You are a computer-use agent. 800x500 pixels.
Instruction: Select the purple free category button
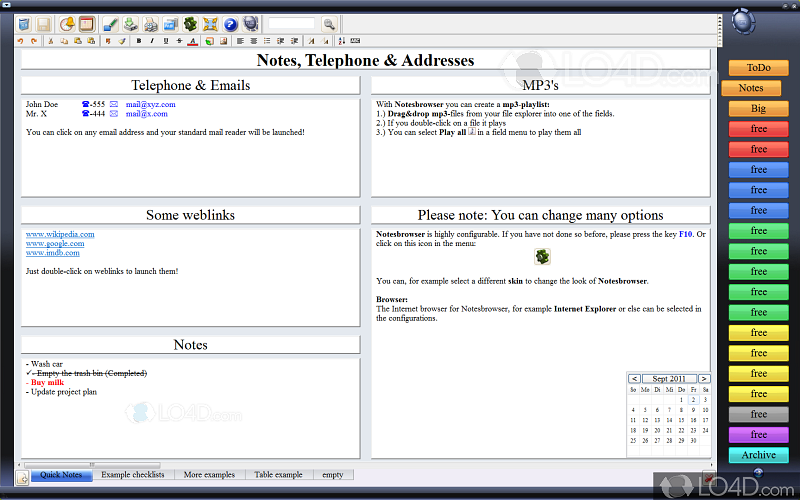[759, 435]
